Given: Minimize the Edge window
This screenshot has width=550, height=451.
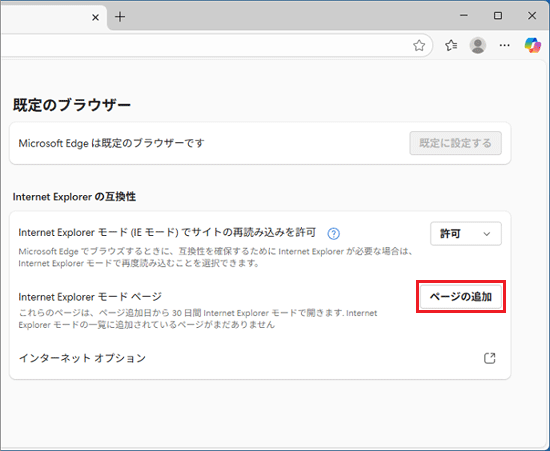Looking at the screenshot, I should (x=464, y=16).
